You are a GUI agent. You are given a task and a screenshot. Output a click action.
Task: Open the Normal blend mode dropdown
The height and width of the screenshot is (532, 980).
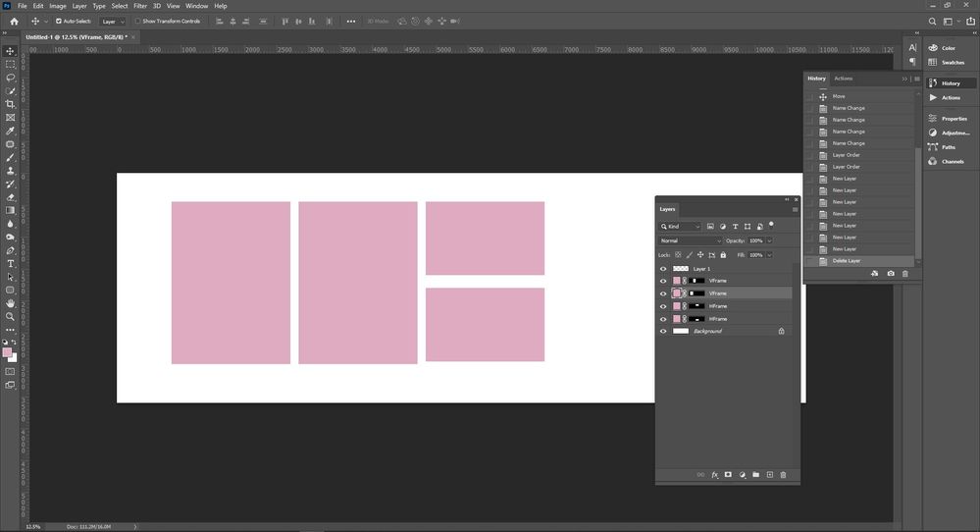[691, 240]
